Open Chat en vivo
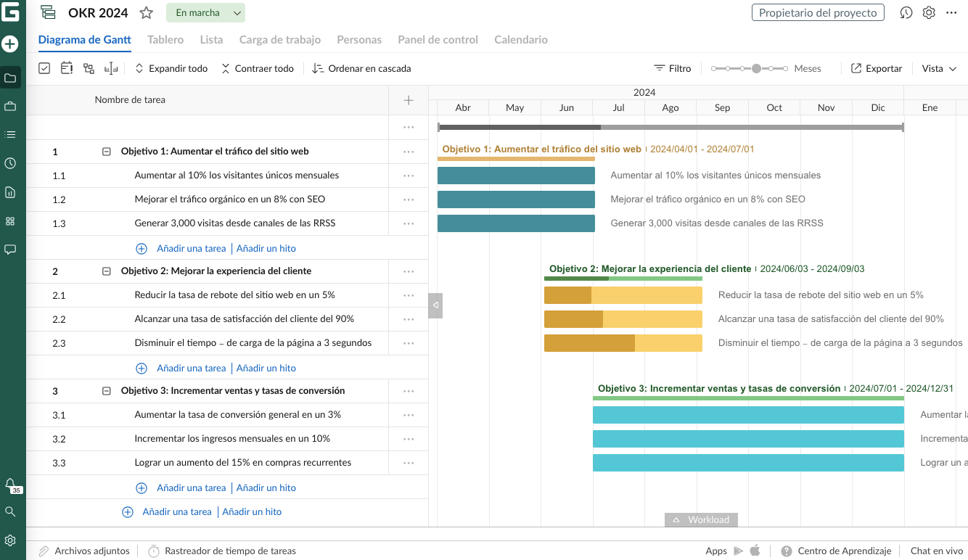Image resolution: width=968 pixels, height=560 pixels. [937, 551]
